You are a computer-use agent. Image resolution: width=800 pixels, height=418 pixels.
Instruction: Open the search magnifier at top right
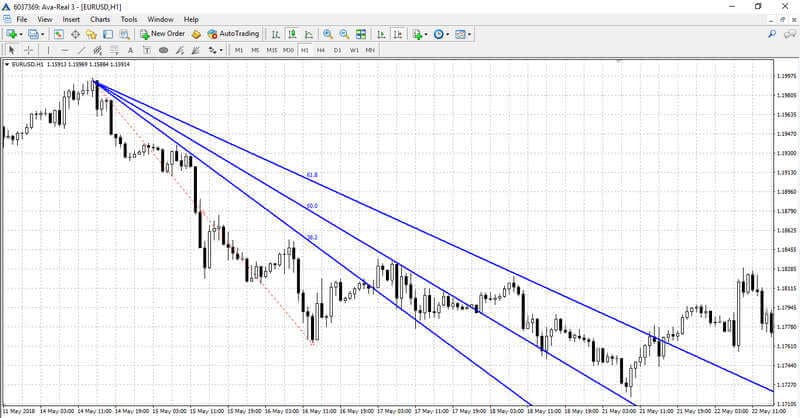click(x=772, y=34)
